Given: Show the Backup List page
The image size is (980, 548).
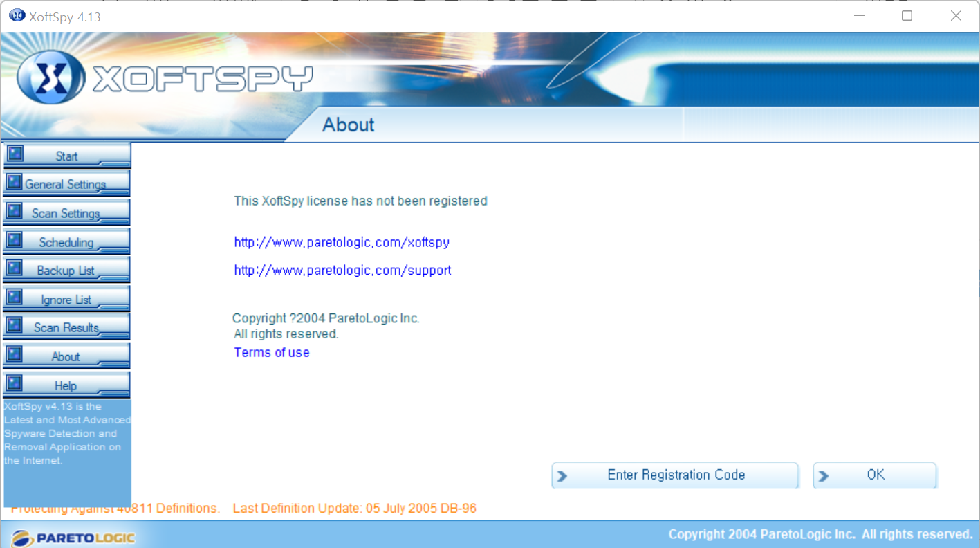Looking at the screenshot, I should [x=66, y=271].
